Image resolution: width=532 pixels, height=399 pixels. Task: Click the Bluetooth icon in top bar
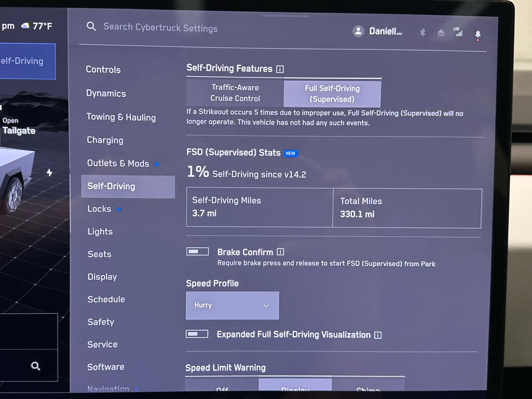(422, 32)
